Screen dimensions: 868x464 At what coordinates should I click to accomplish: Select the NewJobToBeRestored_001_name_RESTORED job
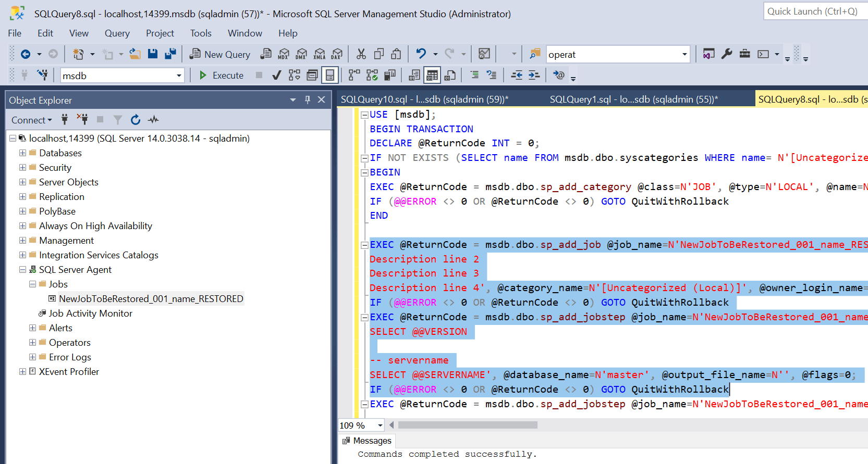[x=151, y=299]
